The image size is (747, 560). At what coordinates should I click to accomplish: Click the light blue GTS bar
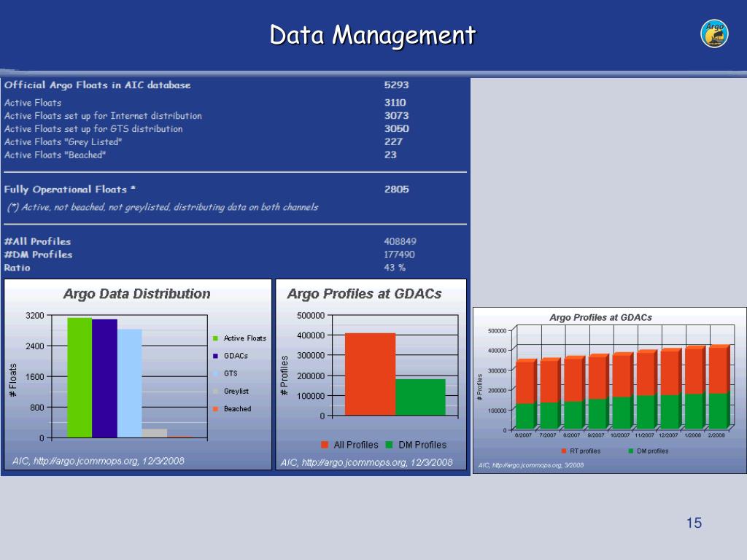tap(130, 384)
